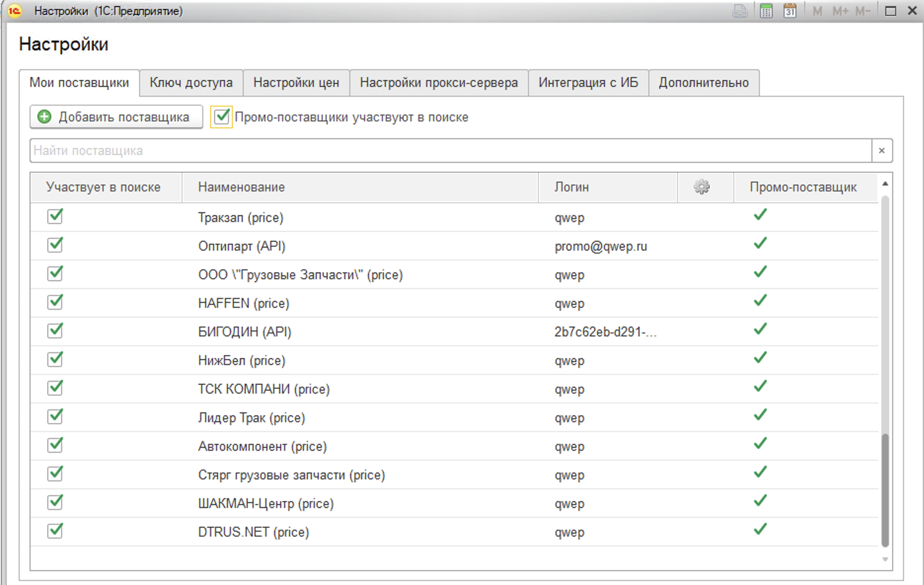The image size is (924, 585).
Task: Open the 'Ключ доступа' tab
Action: click(191, 82)
